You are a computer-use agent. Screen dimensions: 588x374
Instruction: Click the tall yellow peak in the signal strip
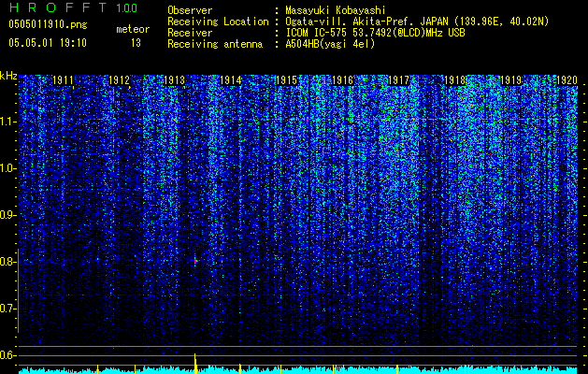[195, 363]
